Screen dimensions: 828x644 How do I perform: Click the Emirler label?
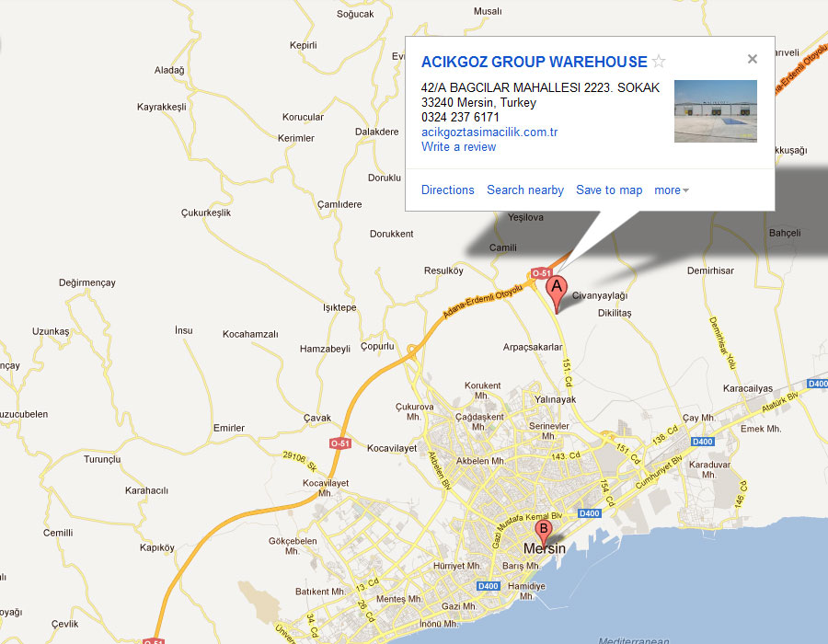(229, 428)
